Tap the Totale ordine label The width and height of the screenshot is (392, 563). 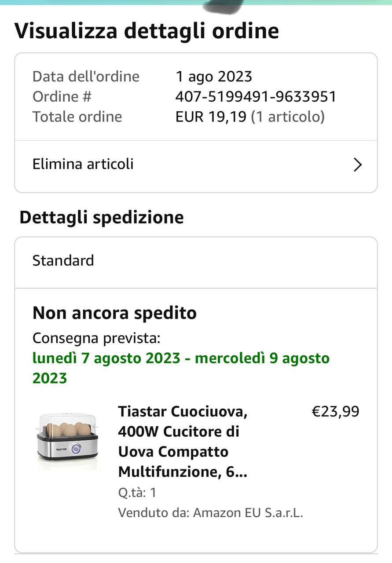77,117
